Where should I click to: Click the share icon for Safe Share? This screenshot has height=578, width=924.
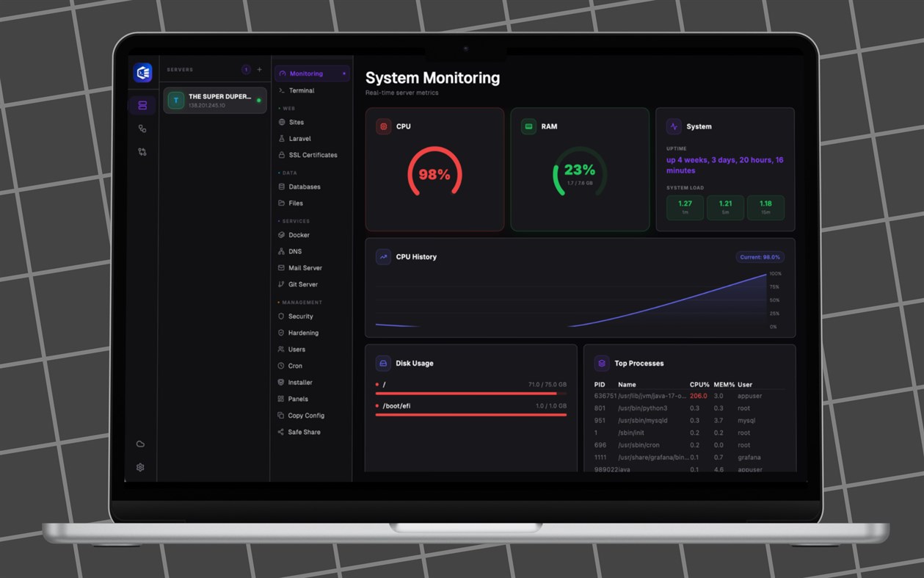pyautogui.click(x=282, y=432)
